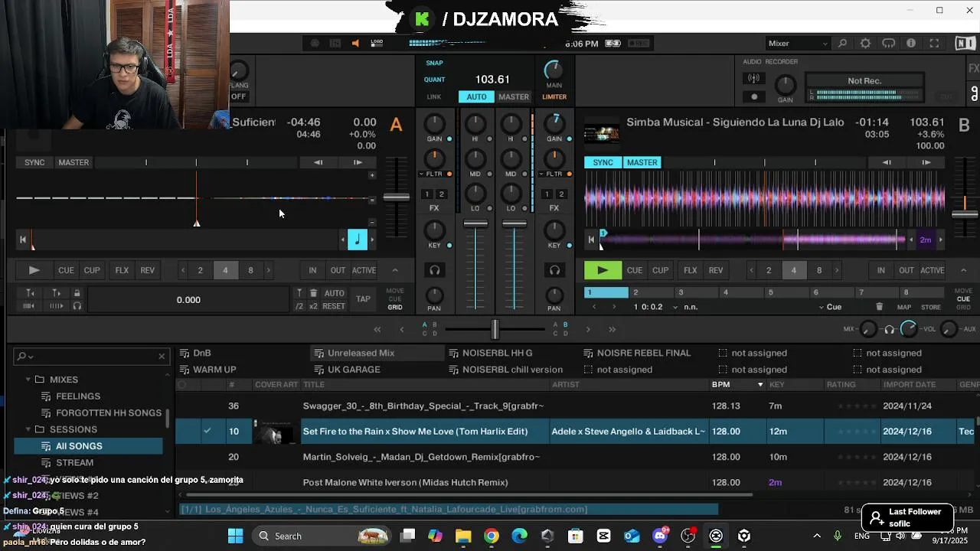This screenshot has height=551, width=980.
Task: Open the Mixer layout dropdown
Action: (799, 44)
